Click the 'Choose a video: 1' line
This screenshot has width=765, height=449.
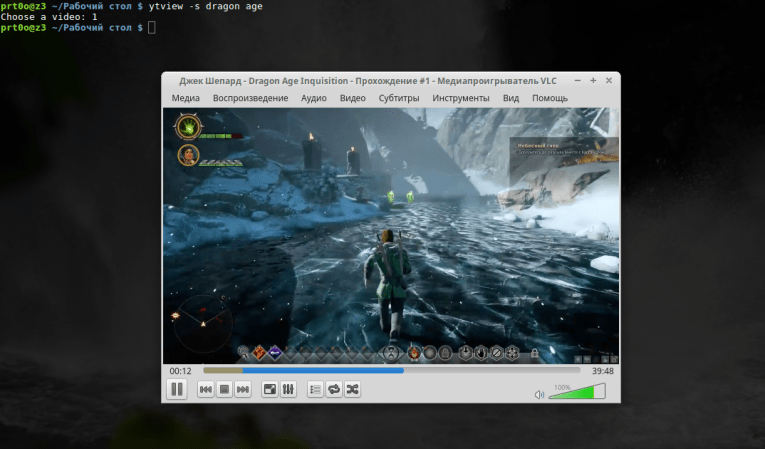click(x=49, y=17)
